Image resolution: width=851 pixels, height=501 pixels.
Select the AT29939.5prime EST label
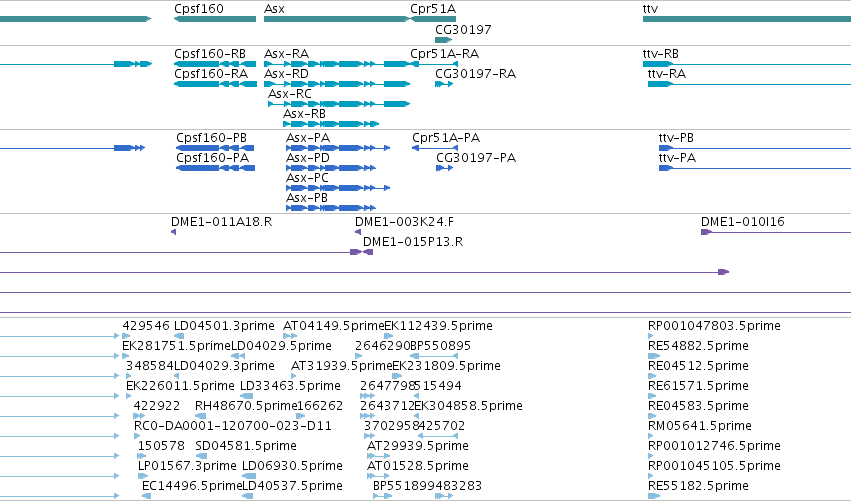pyautogui.click(x=418, y=447)
